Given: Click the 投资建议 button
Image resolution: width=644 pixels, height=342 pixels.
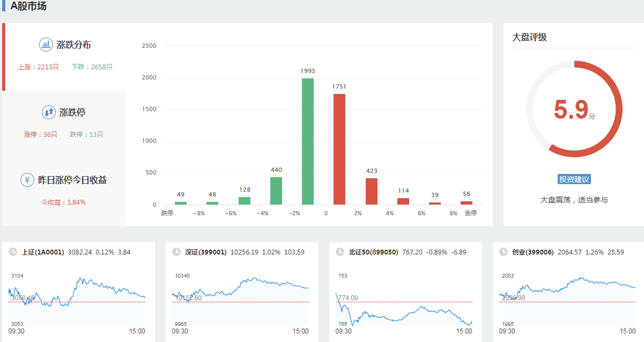Looking at the screenshot, I should 574,179.
